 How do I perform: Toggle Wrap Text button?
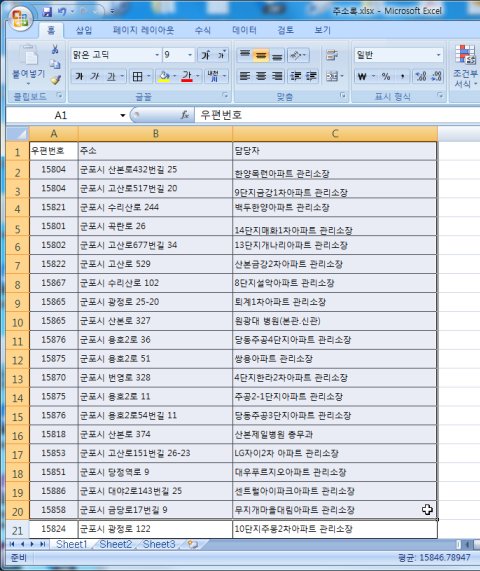tap(332, 55)
